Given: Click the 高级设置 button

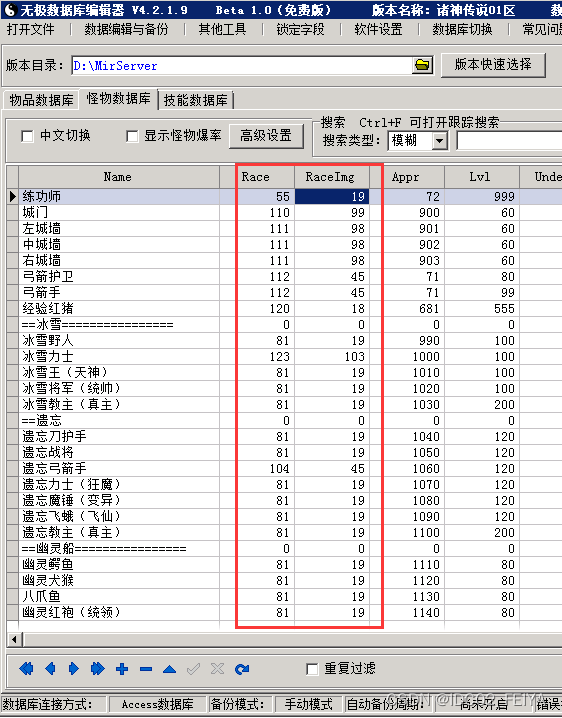Looking at the screenshot, I should click(x=266, y=136).
